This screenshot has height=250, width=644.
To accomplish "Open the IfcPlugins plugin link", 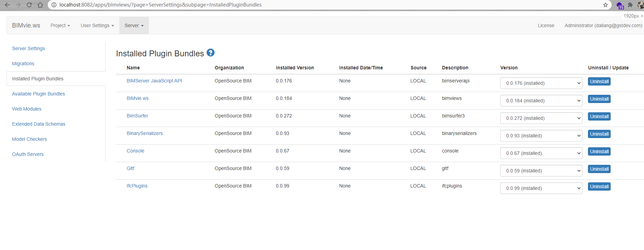I will (137, 186).
